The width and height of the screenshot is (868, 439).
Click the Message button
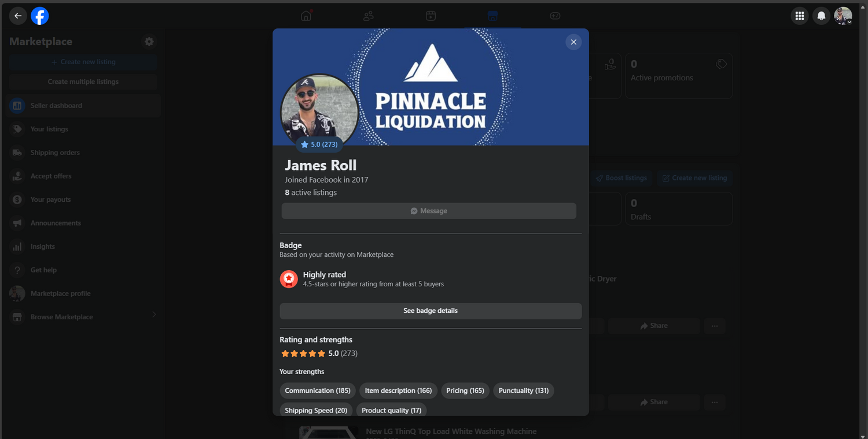[429, 211]
